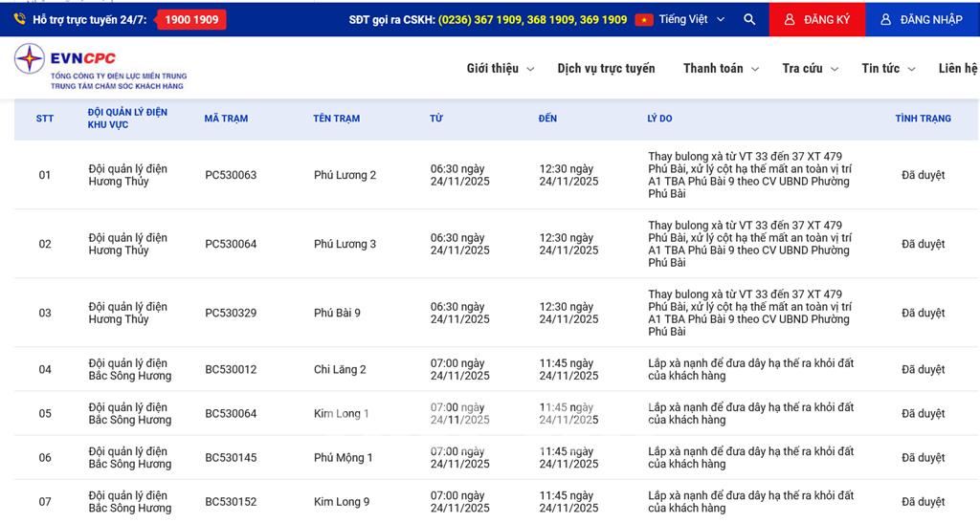
Task: Click the 1900 1909 hotline badge
Action: pos(191,19)
